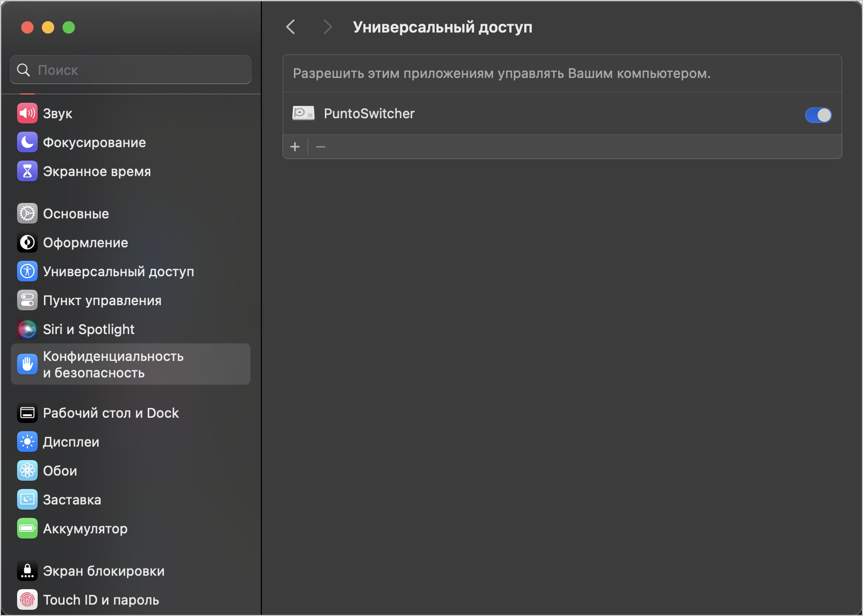Add an app with the plus button

[295, 147]
